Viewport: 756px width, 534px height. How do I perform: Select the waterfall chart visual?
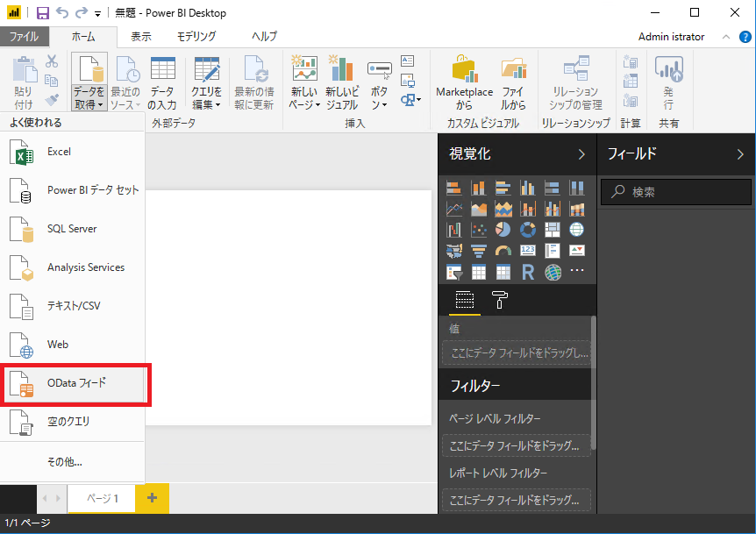(x=454, y=230)
